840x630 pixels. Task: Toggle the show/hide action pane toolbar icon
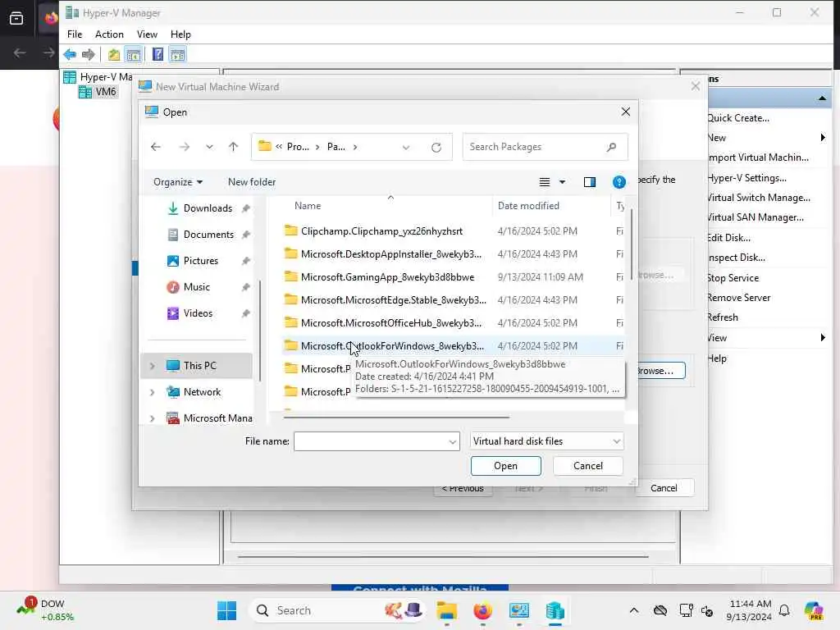(x=177, y=54)
